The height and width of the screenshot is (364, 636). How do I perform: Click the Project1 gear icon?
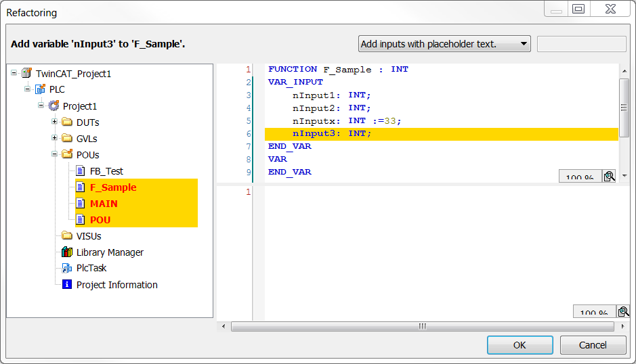coord(54,106)
